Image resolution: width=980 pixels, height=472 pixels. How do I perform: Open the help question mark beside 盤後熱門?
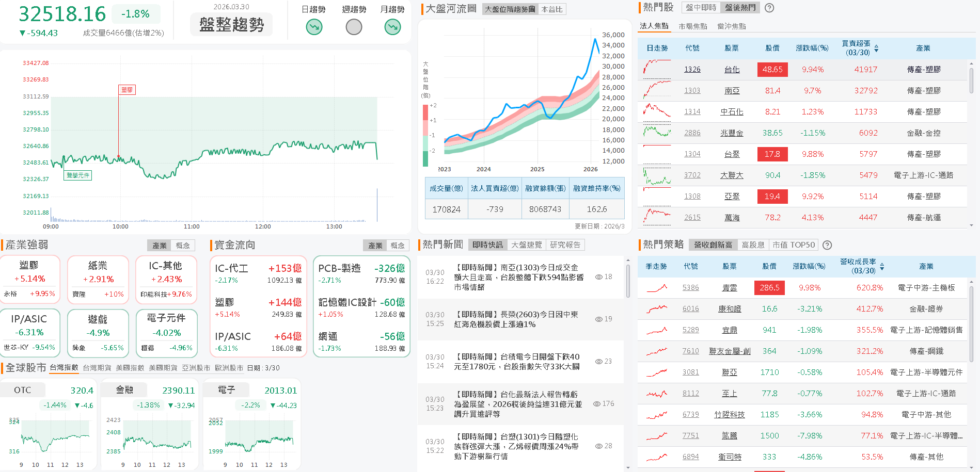(x=769, y=8)
